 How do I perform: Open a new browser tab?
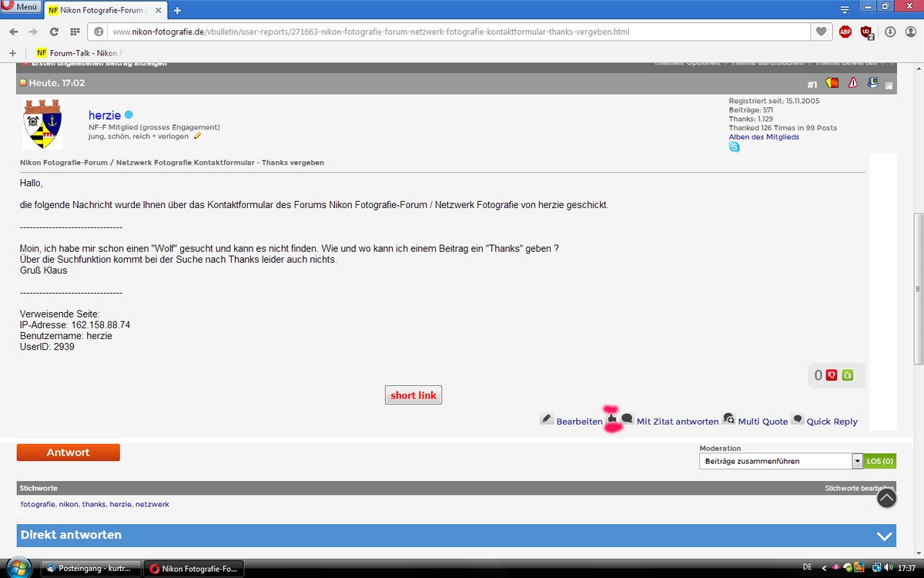177,10
